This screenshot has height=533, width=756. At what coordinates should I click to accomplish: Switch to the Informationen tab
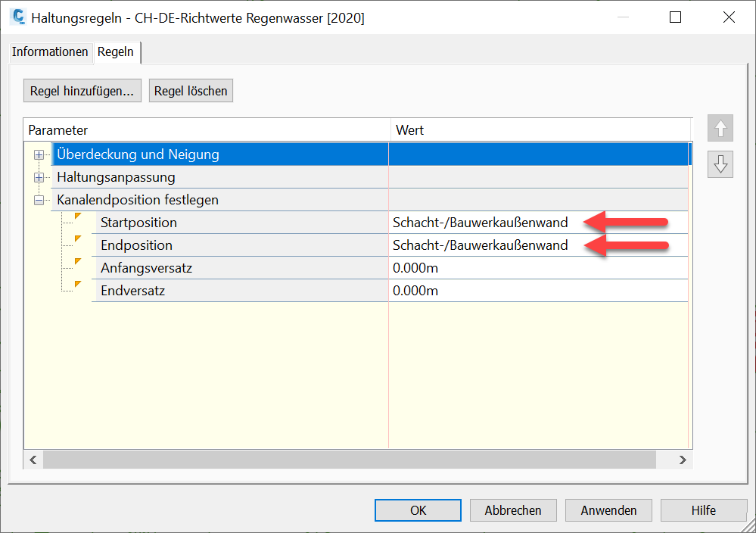tap(50, 52)
